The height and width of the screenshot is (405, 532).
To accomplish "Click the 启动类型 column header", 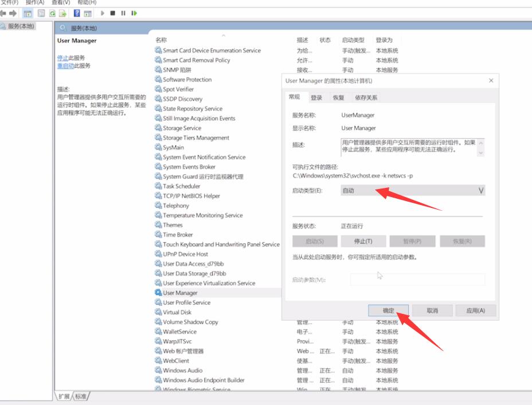I will pyautogui.click(x=353, y=40).
